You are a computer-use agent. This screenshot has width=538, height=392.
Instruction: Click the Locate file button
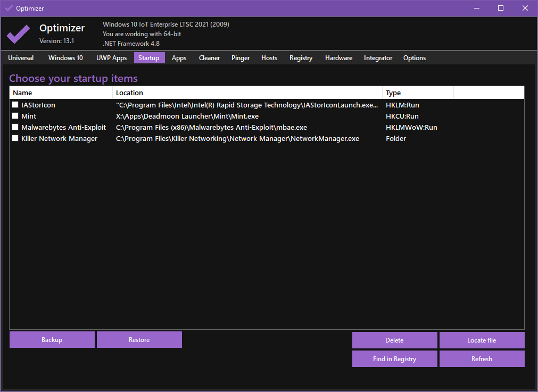482,340
